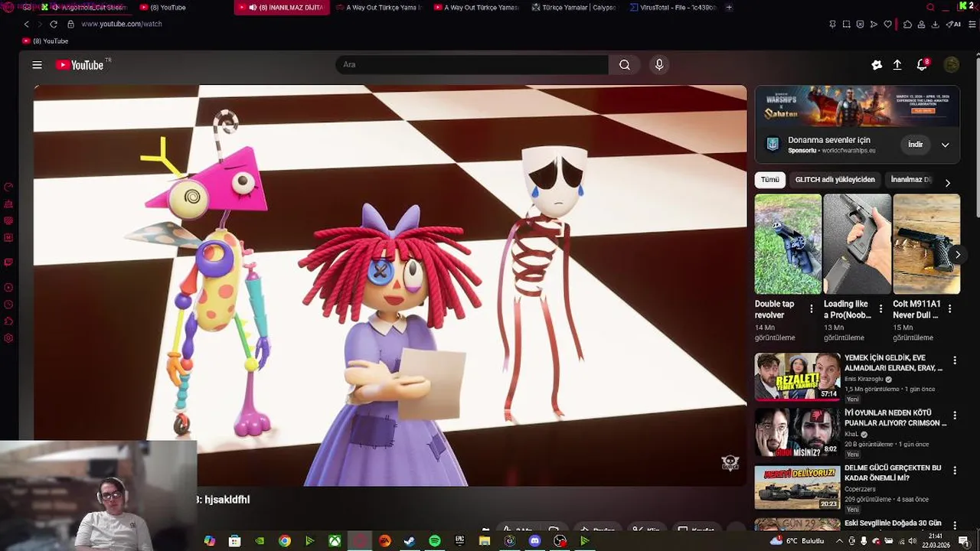Switch to the İNANILMAZ DİJİTAL playing tab
Screen dimensions: 980x551
[x=282, y=8]
